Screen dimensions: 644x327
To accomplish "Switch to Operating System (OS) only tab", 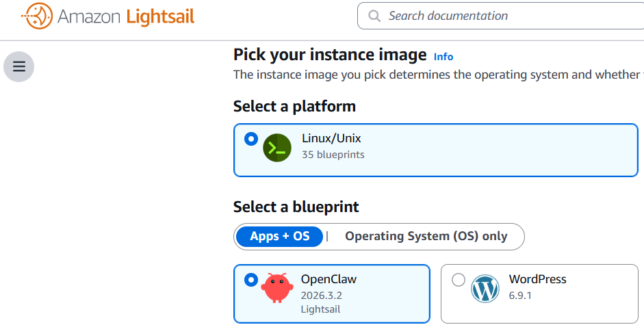I will [426, 237].
